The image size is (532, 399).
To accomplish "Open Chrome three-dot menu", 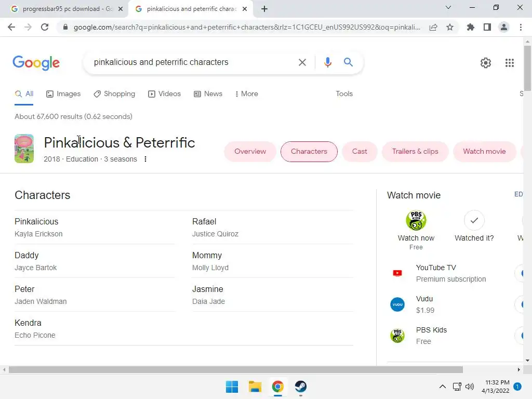I will coord(521,27).
